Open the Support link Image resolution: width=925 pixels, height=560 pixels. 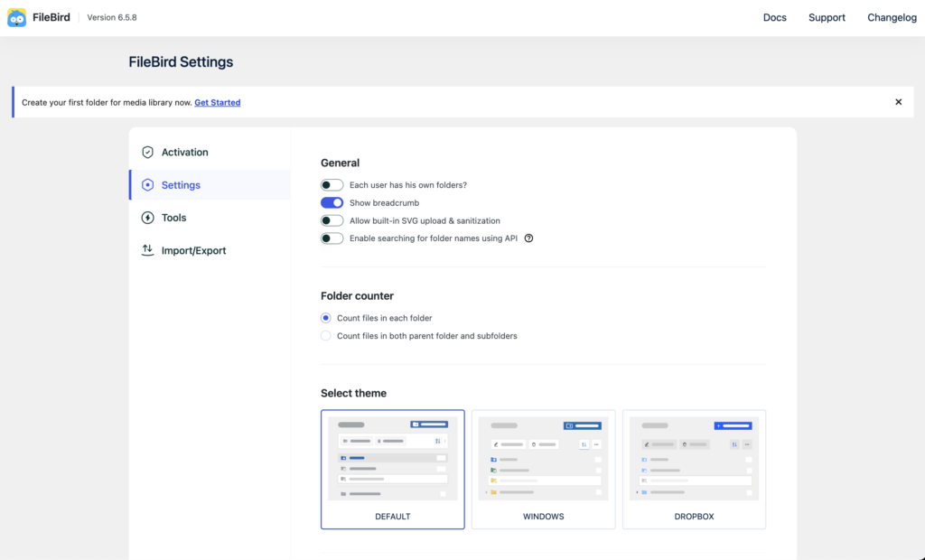(x=827, y=18)
